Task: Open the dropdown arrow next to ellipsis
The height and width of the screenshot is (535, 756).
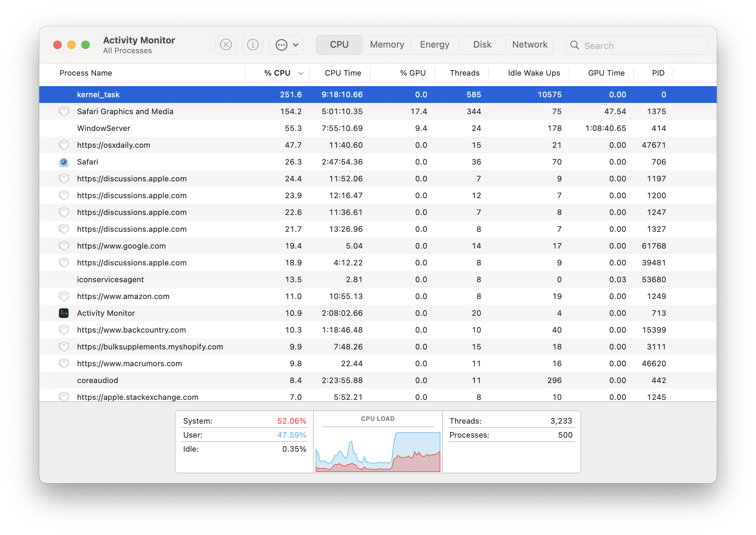Action: coord(296,45)
